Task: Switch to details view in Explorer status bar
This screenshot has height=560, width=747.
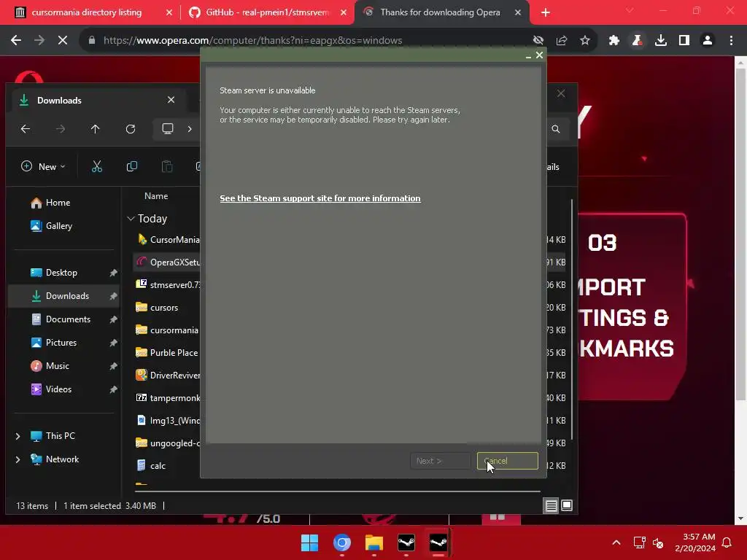Action: (x=551, y=506)
